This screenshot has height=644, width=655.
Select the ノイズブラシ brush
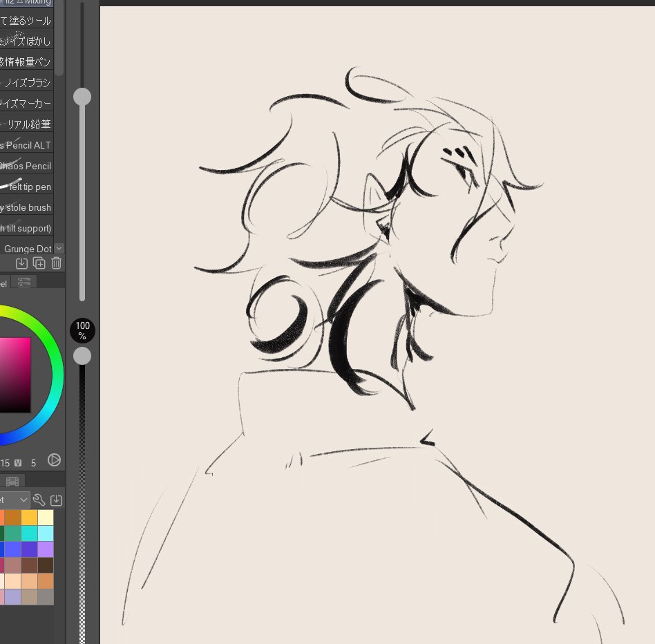(x=27, y=82)
